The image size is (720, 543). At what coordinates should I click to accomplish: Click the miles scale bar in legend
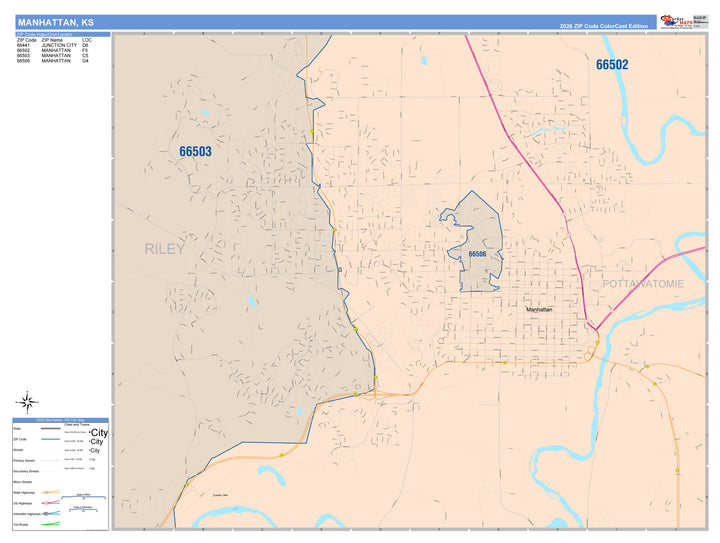tap(84, 497)
